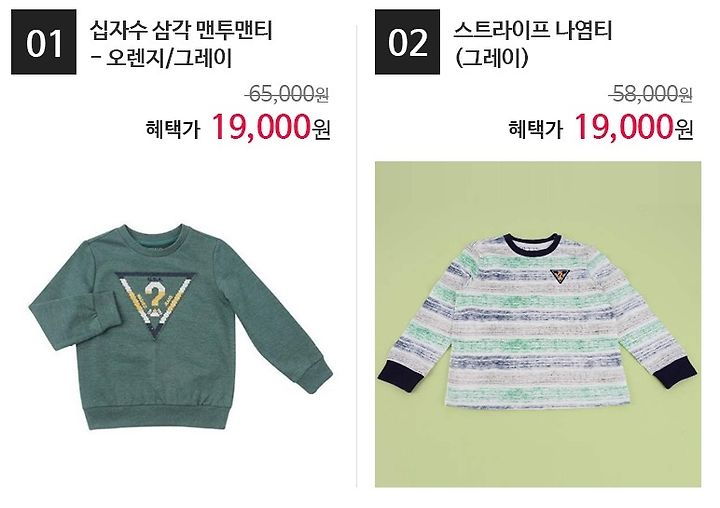
Task: Click the 01 rank badge
Action: [44, 42]
